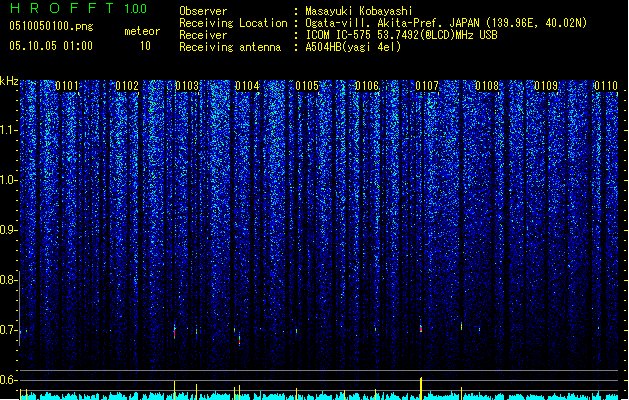Click the 'Receiver' field label
The width and height of the screenshot is (629, 400).
point(203,35)
